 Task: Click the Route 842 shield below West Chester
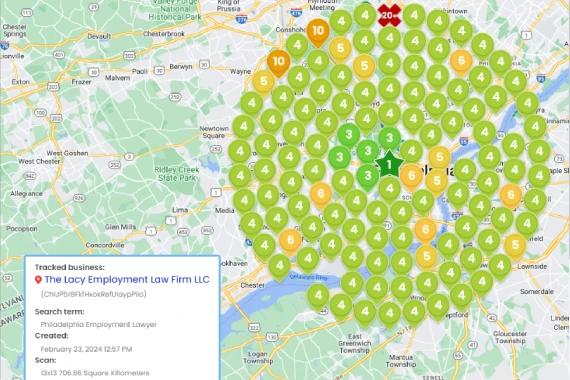[x=29, y=176]
